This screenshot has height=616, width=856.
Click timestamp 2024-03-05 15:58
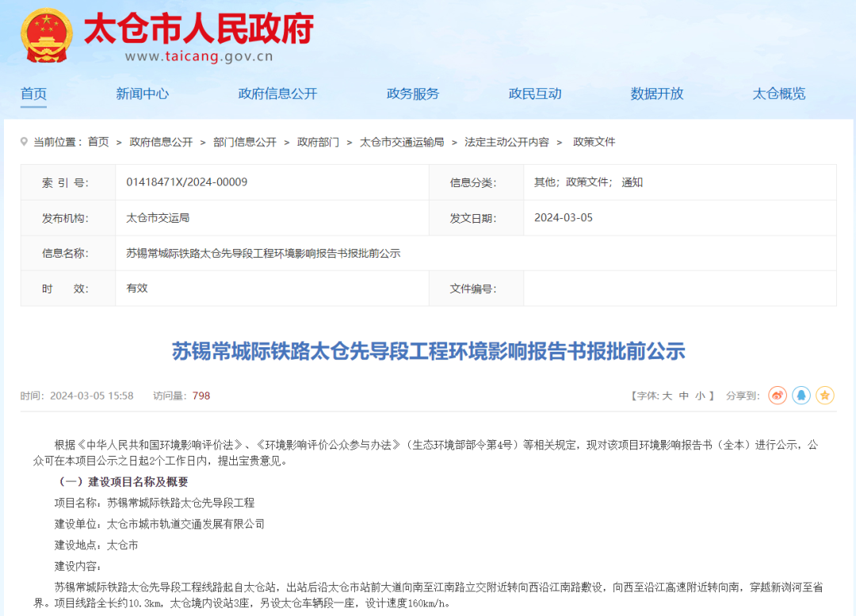point(91,396)
